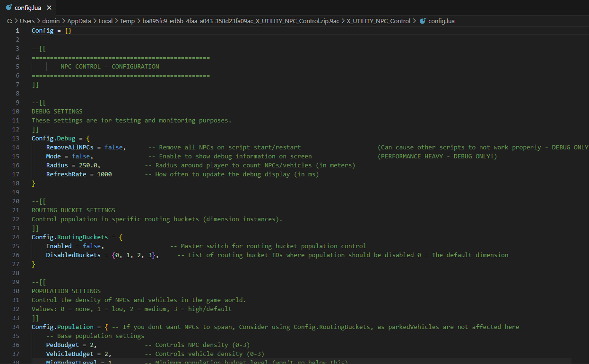Click the "ROUTING BUCKET SETTINGS" comment heading
Screen dimensions: 589x364
pyautogui.click(x=74, y=210)
